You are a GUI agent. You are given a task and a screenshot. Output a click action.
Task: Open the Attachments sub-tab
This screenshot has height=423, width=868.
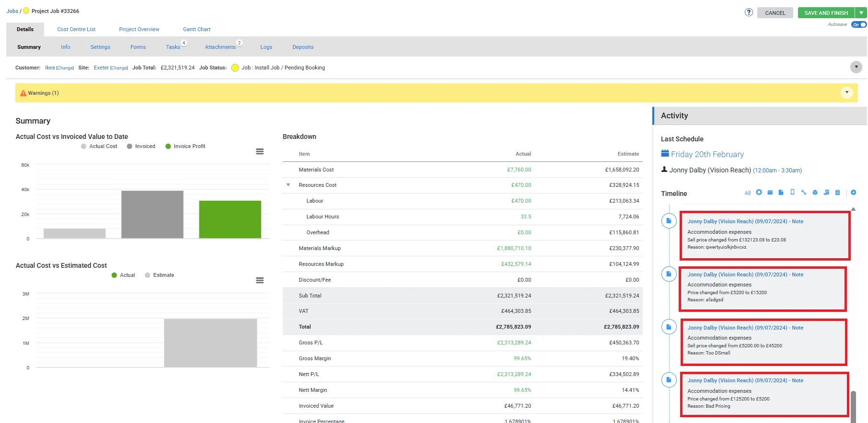220,47
